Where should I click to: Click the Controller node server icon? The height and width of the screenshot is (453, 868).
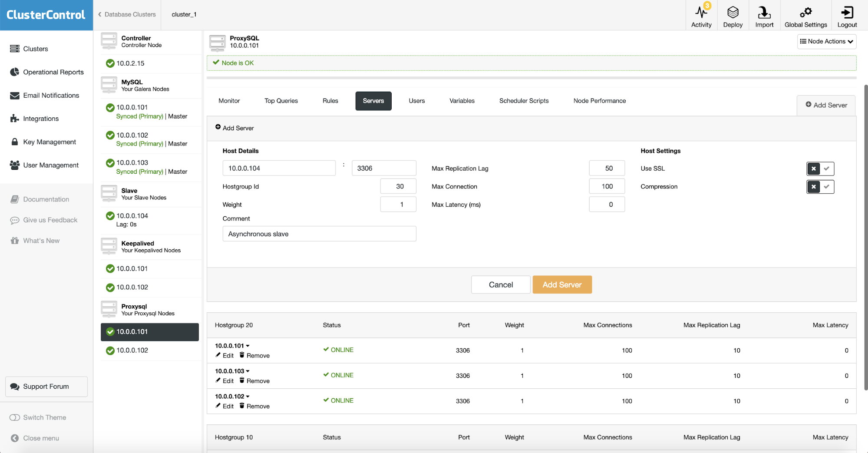109,41
